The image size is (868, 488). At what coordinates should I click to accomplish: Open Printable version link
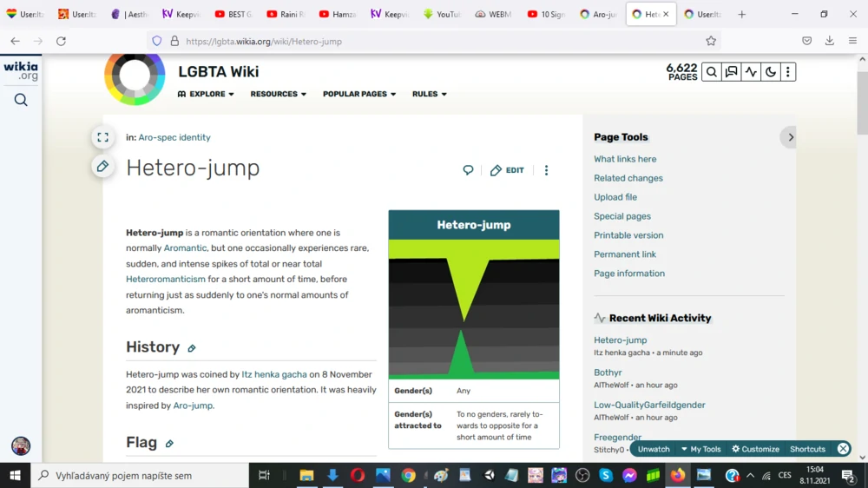[628, 235]
